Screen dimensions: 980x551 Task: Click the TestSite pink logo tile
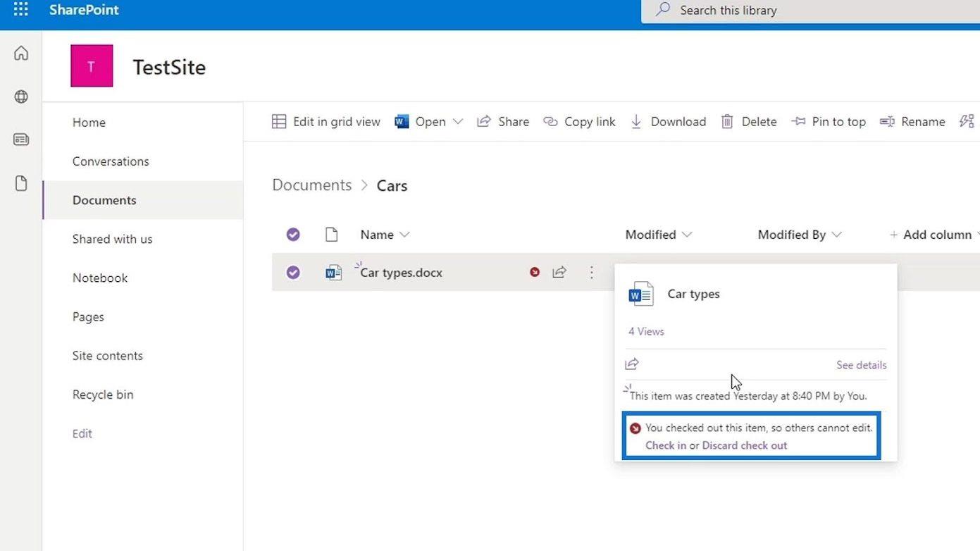(x=92, y=66)
